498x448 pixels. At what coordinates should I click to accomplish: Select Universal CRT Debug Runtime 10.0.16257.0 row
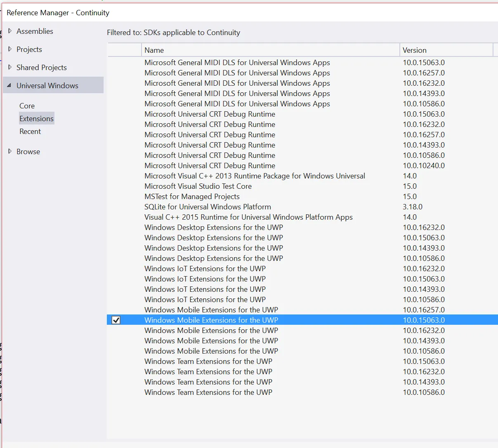(302, 135)
